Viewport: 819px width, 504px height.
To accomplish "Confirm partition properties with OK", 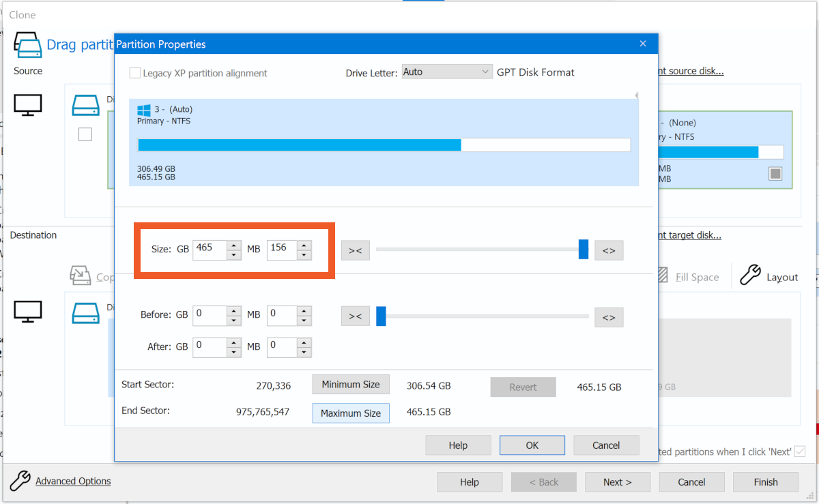I will (532, 445).
